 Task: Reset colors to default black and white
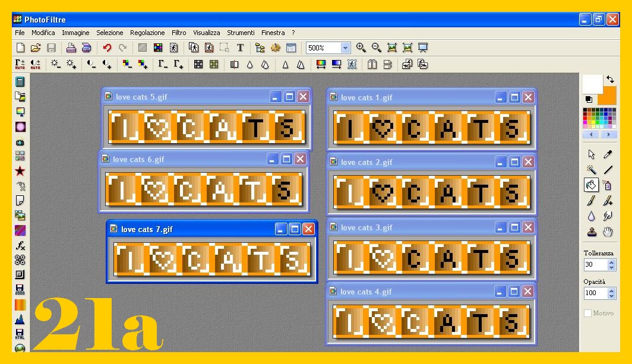[x=588, y=99]
